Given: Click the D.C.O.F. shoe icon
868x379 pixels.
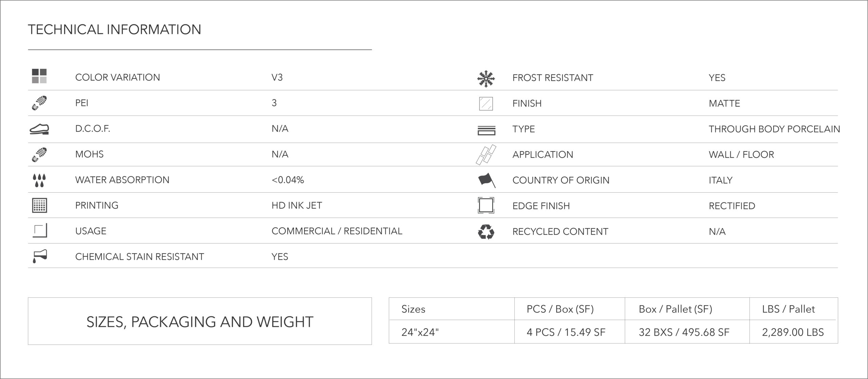Looking at the screenshot, I should 39,129.
